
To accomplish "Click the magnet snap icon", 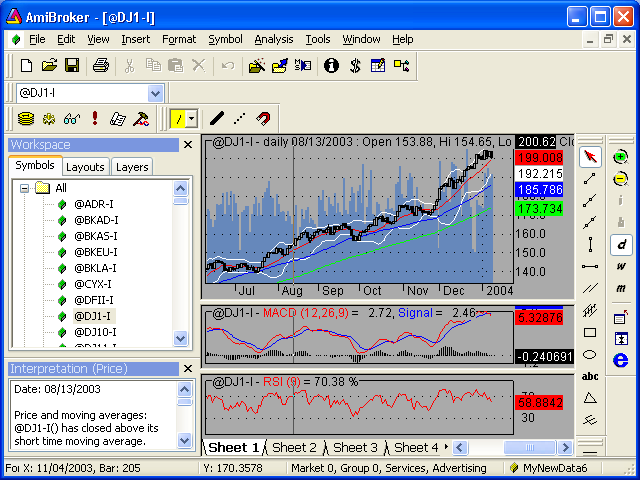I will coord(263,118).
